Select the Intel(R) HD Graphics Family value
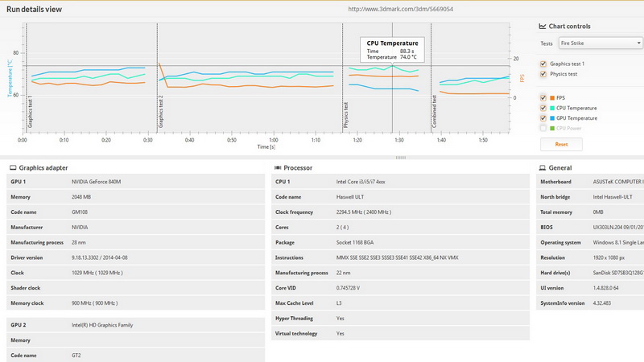 pyautogui.click(x=102, y=325)
